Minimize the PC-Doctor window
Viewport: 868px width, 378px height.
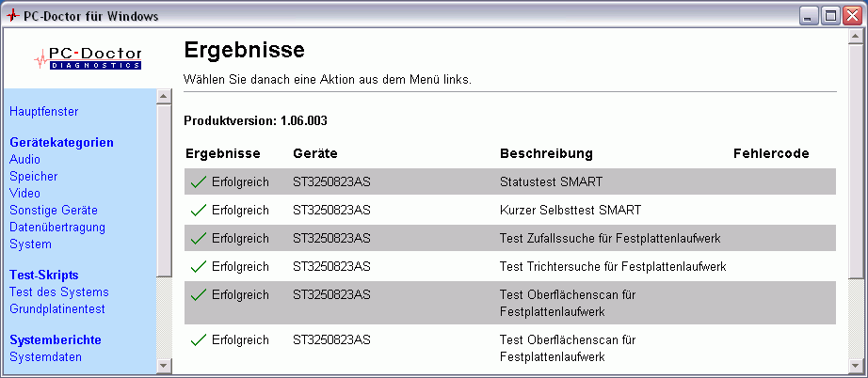pos(810,16)
